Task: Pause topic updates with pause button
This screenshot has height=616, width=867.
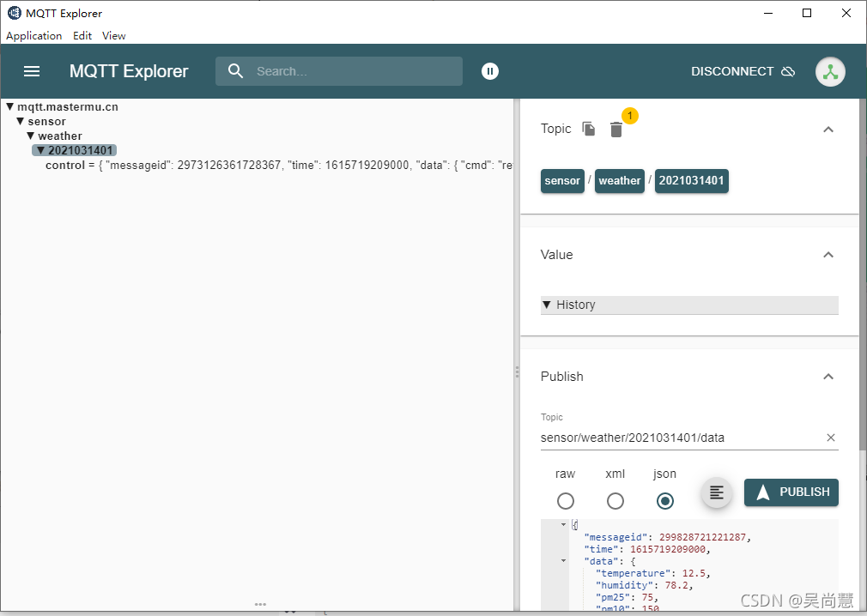Action: tap(490, 71)
